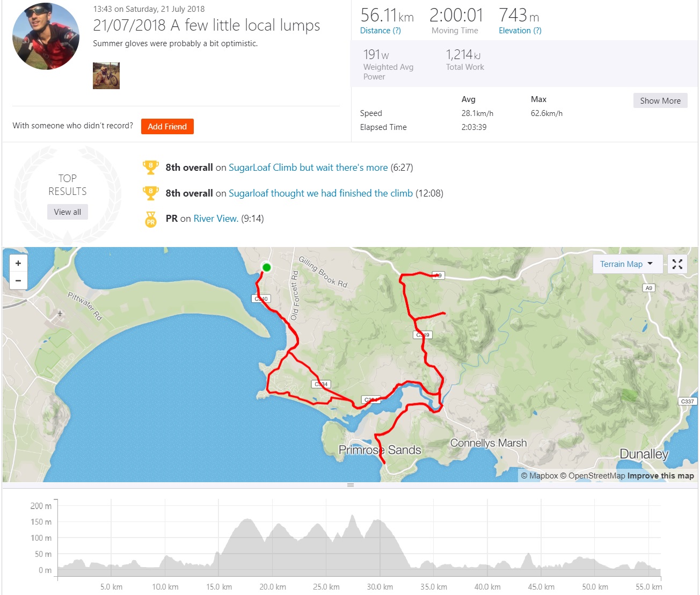View all top results
The height and width of the screenshot is (595, 700).
67,212
